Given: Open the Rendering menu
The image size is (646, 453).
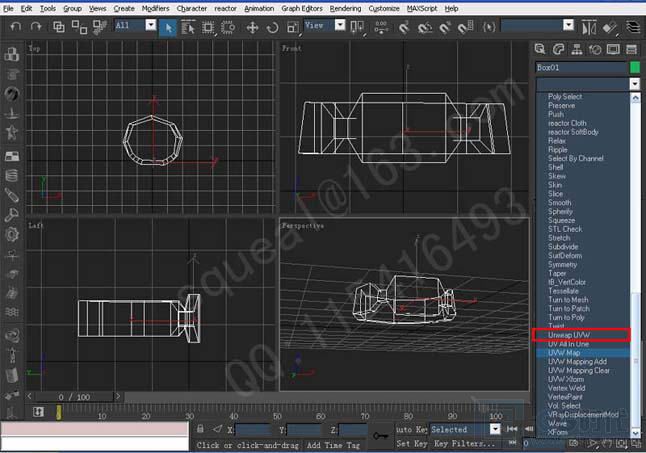Looking at the screenshot, I should 345,9.
